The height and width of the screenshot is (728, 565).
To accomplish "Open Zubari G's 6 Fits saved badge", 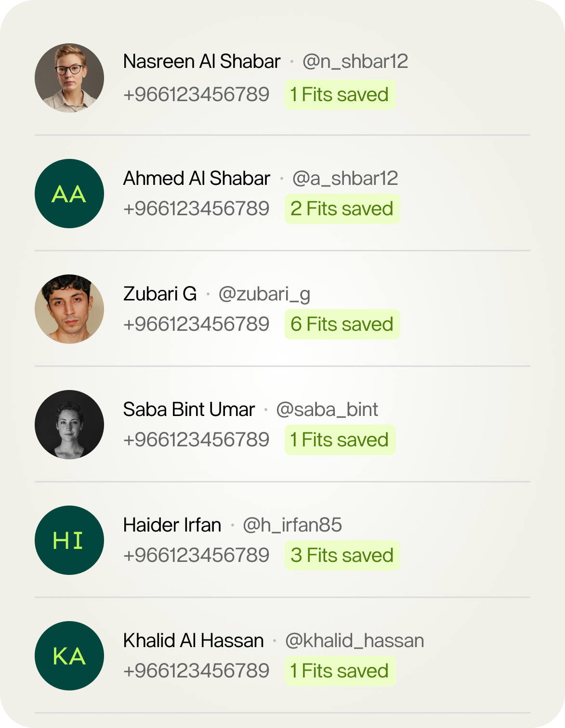I will [342, 325].
